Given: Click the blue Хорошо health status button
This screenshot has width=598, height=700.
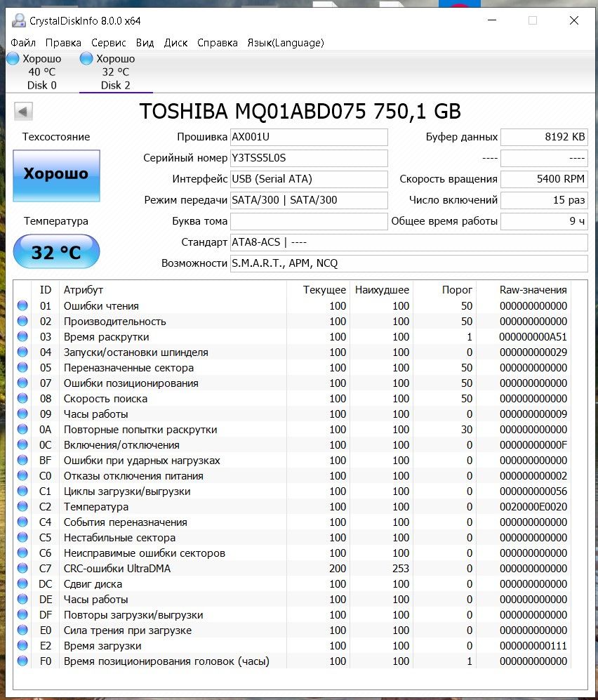Looking at the screenshot, I should click(x=56, y=176).
